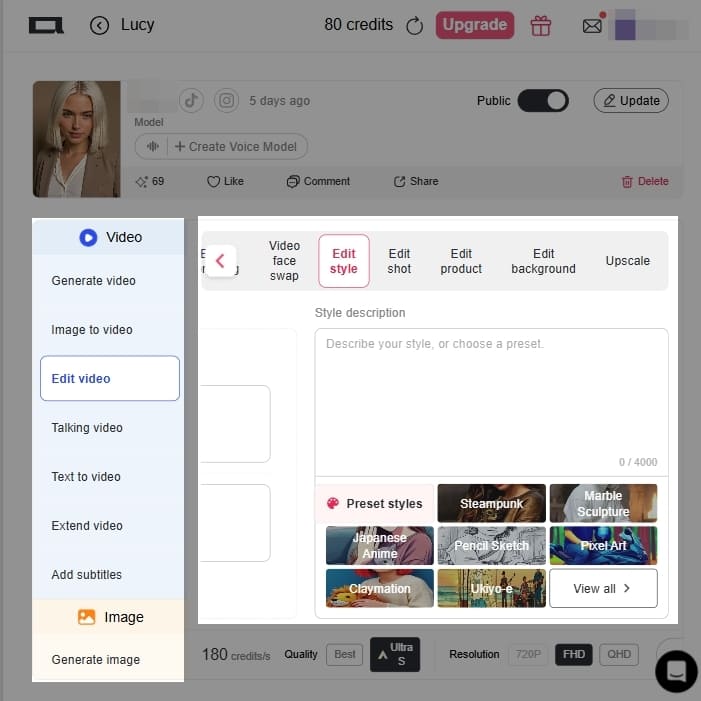Image resolution: width=701 pixels, height=701 pixels.
Task: Click the Style description text box
Action: pyautogui.click(x=491, y=402)
